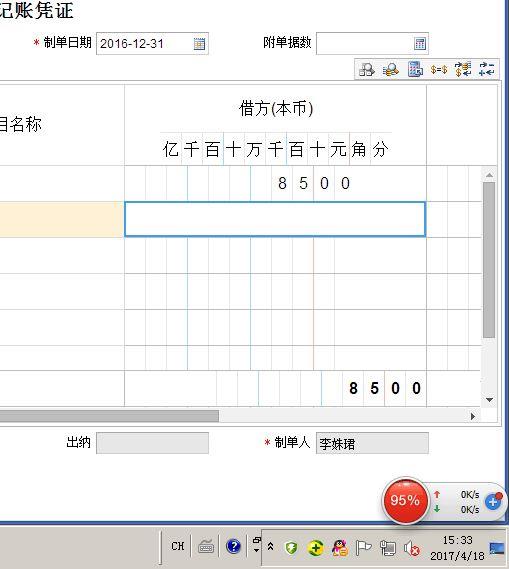Show hidden tray icons via double chevron
This screenshot has height=569, width=509.
coord(270,546)
